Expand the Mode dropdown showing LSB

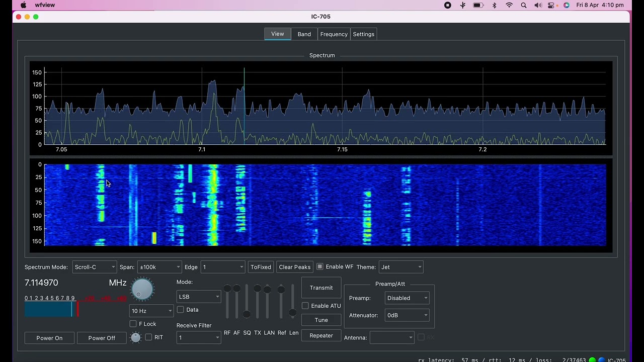pos(198,297)
